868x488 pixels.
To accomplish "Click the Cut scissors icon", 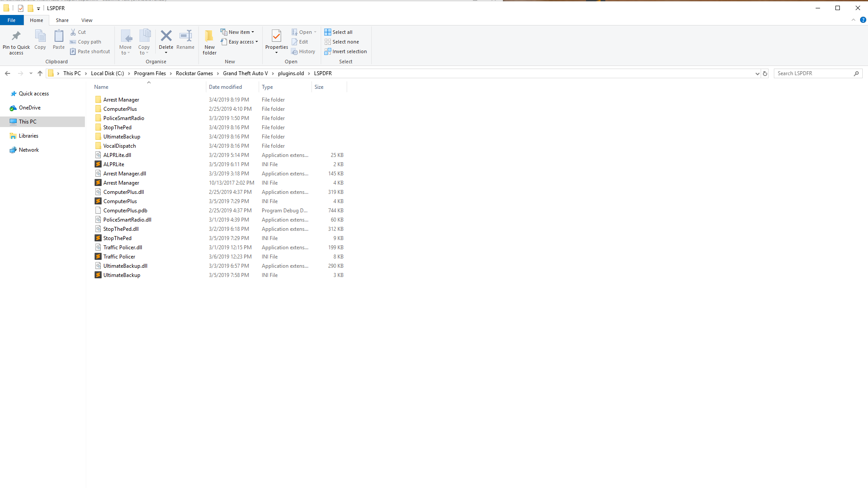I will 73,32.
